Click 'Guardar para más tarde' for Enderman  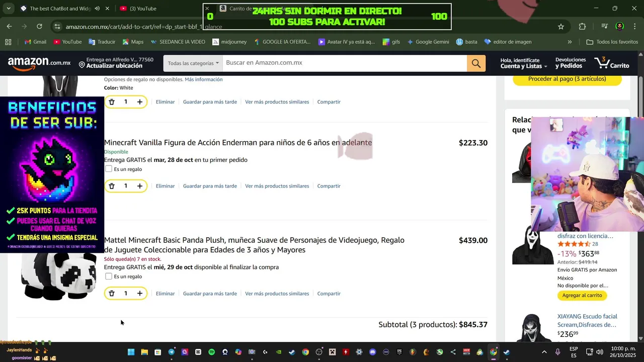210,186
